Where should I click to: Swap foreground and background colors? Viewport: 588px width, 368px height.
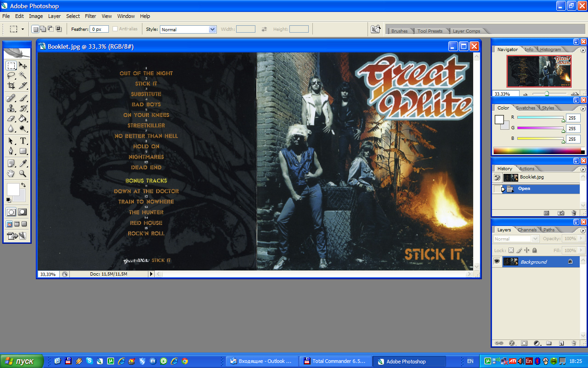pos(23,185)
